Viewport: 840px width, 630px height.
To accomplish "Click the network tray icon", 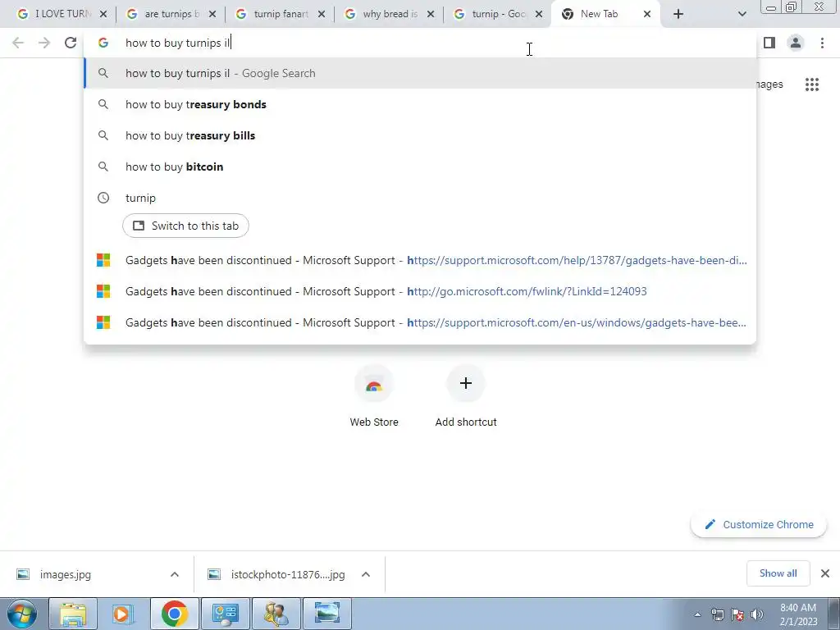I will click(717, 614).
